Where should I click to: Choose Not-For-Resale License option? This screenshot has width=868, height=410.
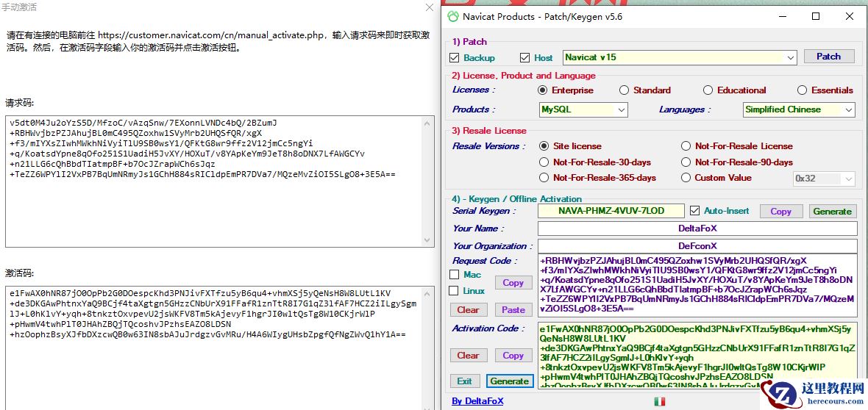click(x=686, y=146)
